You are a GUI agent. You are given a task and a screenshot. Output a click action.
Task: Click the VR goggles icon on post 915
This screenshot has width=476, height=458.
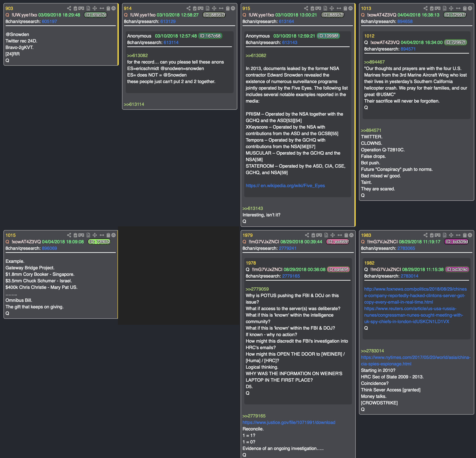(318, 8)
